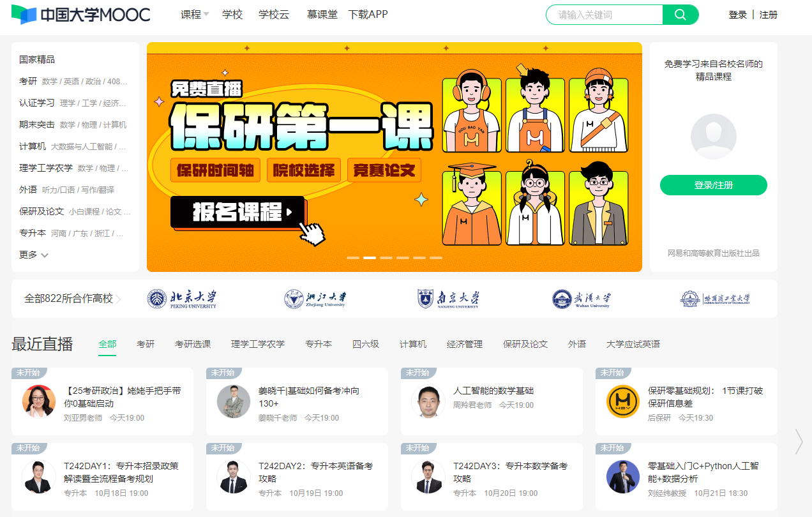
Task: Click 报名课程 button on banner
Action: pos(238,212)
